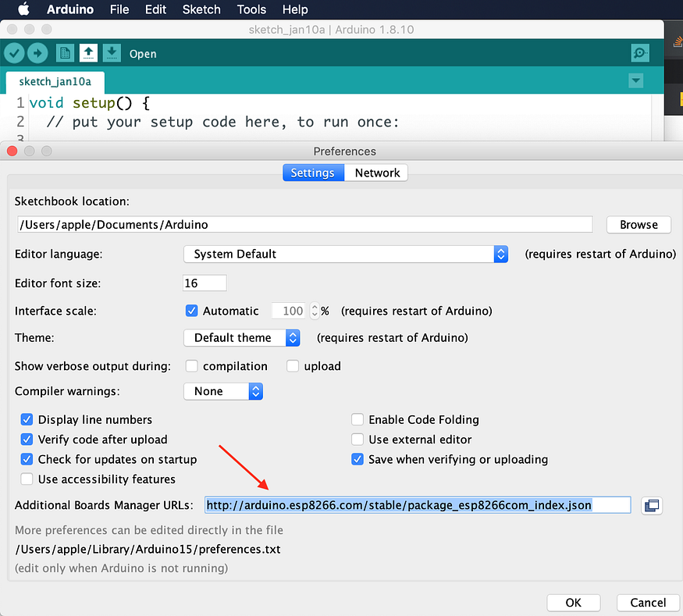The width and height of the screenshot is (683, 616).
Task: Open the Help menu
Action: click(295, 9)
